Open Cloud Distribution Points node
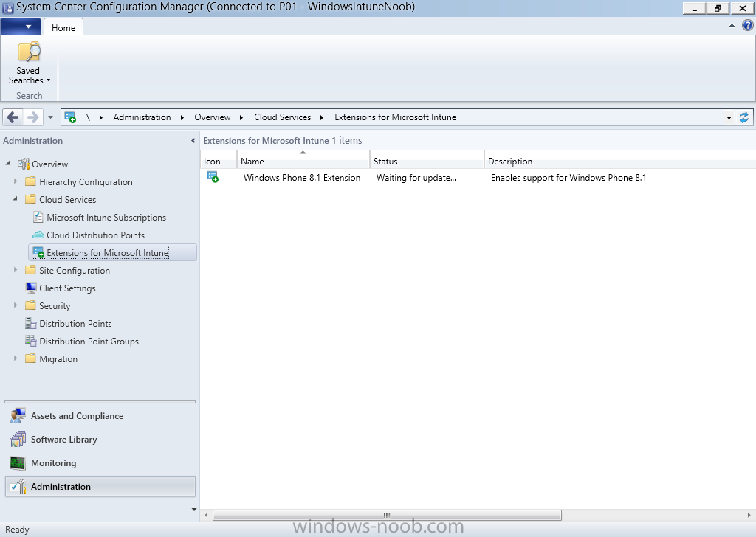Viewport: 756px width, 537px height. [95, 235]
